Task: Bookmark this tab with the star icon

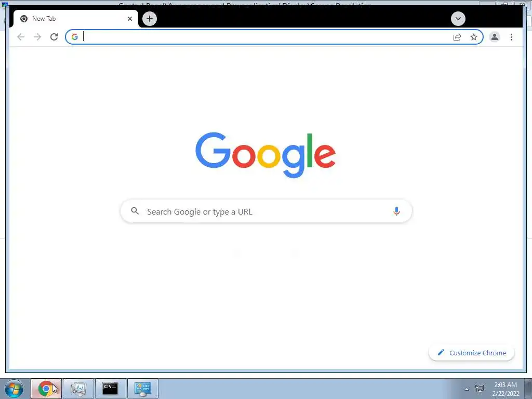Action: (474, 37)
